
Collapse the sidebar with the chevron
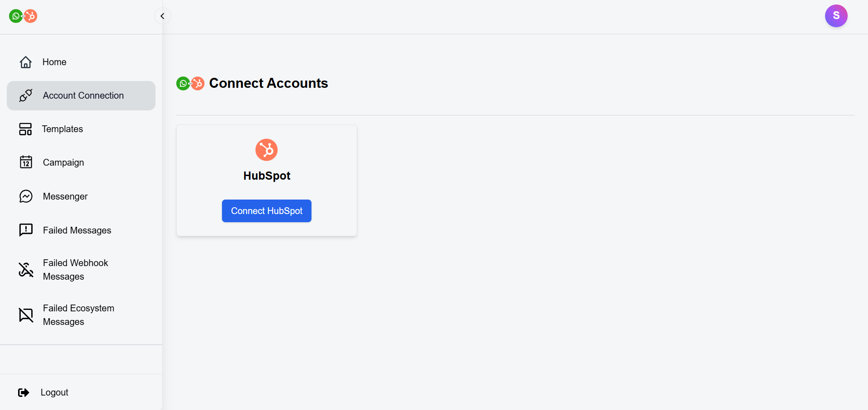click(162, 16)
